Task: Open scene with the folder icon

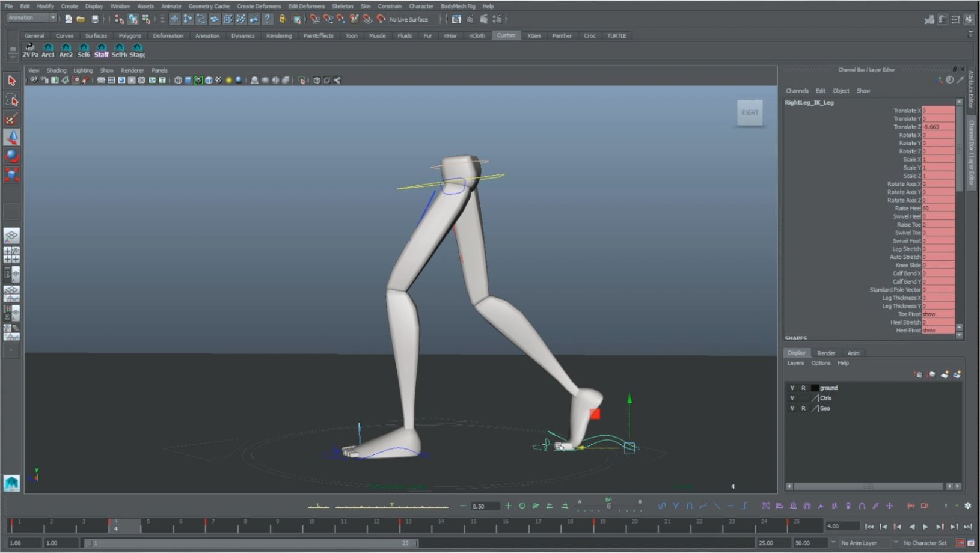Action: tap(81, 19)
